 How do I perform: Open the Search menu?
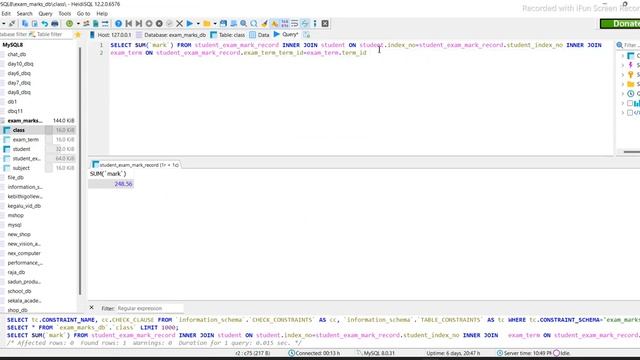pyautogui.click(x=24, y=13)
